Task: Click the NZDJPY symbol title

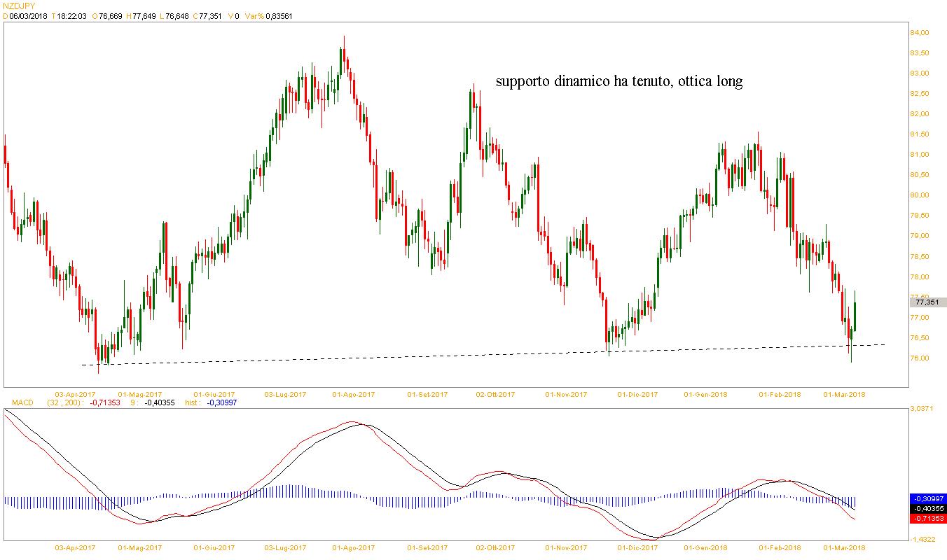Action: point(20,6)
